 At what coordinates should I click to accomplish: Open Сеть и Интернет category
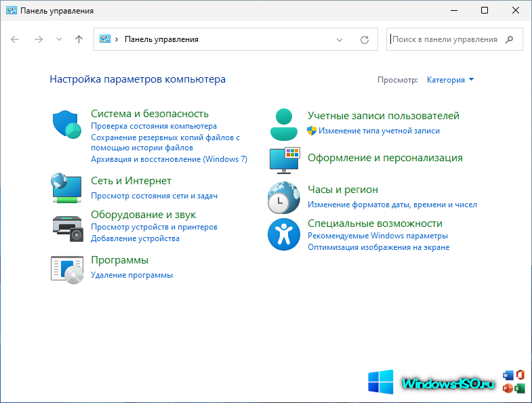[x=131, y=181]
